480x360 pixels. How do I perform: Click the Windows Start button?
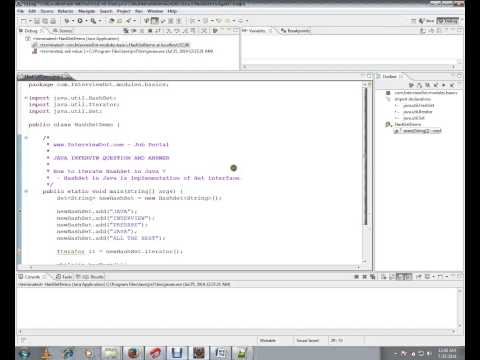click(25, 353)
